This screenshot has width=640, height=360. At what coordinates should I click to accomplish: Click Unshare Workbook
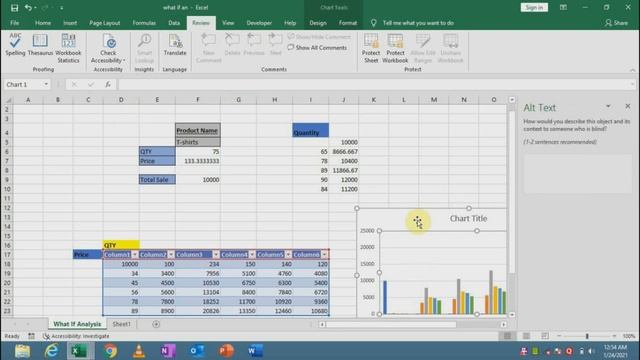pyautogui.click(x=451, y=48)
